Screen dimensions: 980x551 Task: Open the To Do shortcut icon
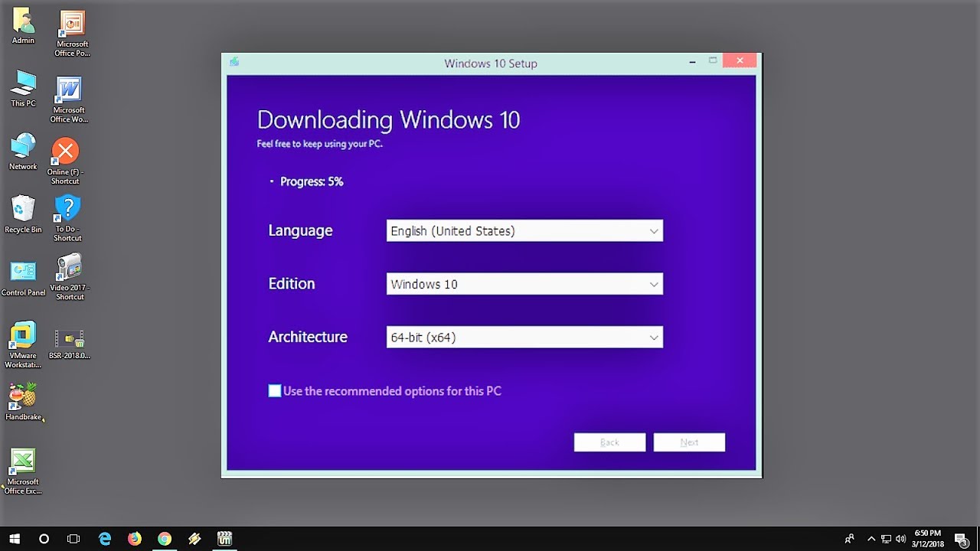(x=67, y=218)
